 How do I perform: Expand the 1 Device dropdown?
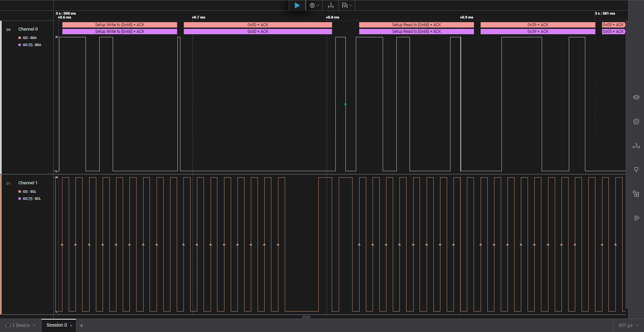(x=20, y=325)
